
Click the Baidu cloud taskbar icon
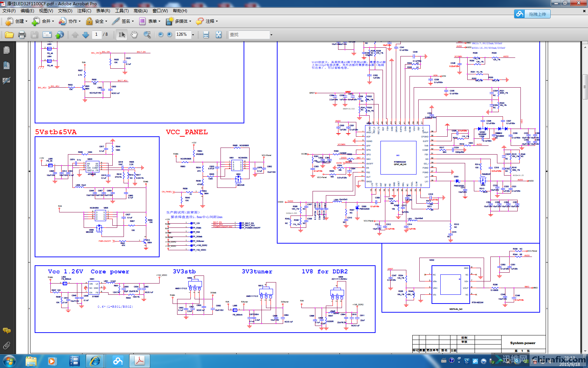(x=118, y=361)
